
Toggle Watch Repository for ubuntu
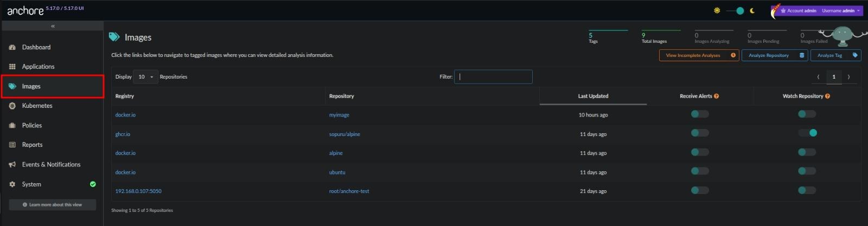[807, 171]
